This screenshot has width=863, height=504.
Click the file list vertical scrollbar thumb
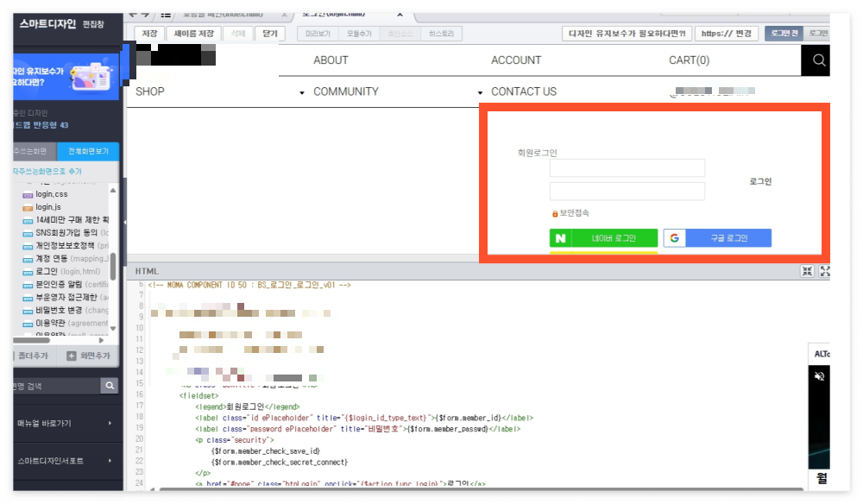tap(113, 267)
